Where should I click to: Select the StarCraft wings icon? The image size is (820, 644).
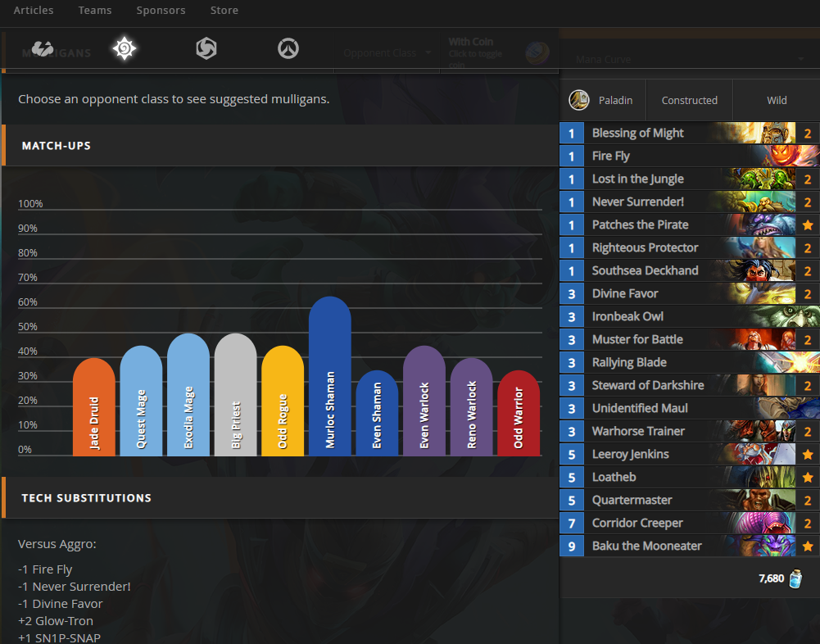pyautogui.click(x=43, y=48)
